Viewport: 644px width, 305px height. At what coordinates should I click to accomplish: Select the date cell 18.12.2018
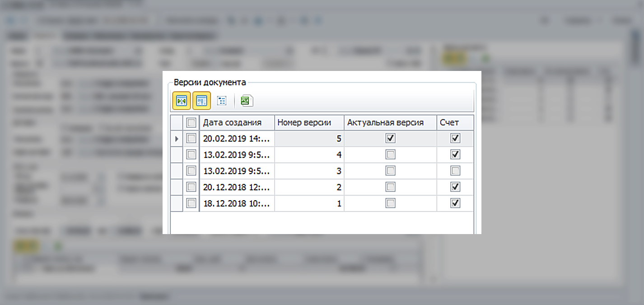237,203
